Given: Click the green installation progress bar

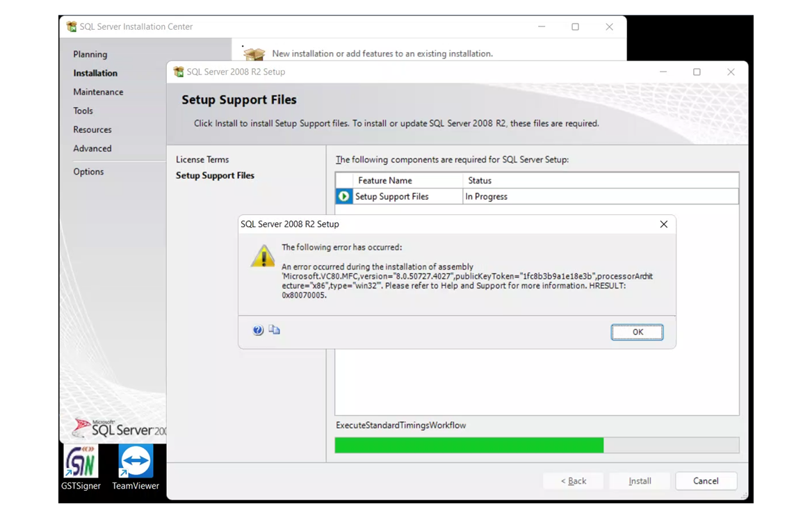Looking at the screenshot, I should 469,445.
